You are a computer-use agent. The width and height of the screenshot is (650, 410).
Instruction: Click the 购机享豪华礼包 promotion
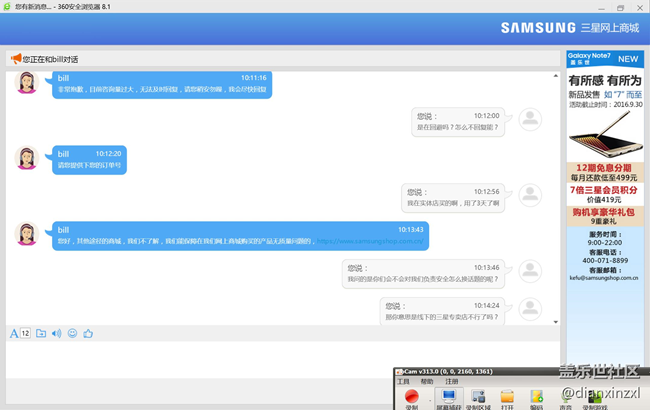tap(604, 216)
